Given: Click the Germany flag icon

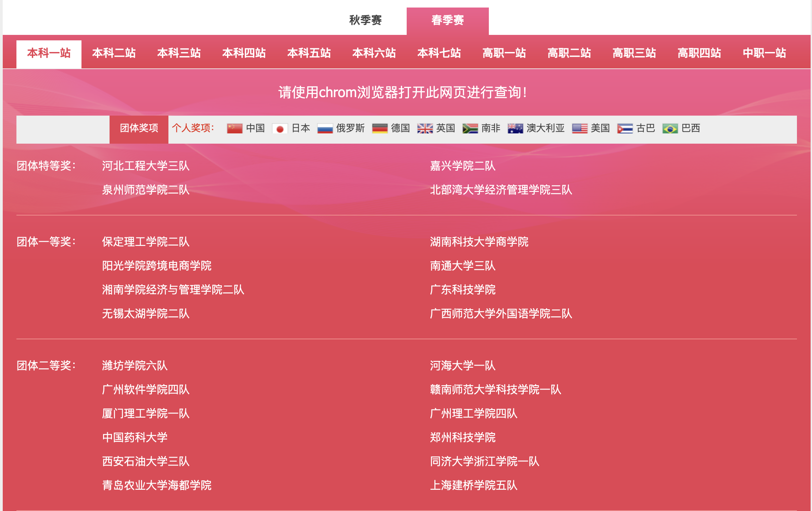Looking at the screenshot, I should (x=380, y=129).
